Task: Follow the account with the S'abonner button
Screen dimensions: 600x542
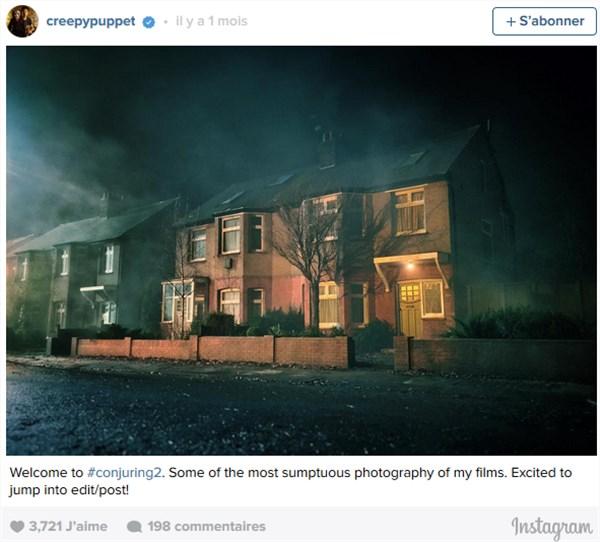Action: tap(544, 21)
